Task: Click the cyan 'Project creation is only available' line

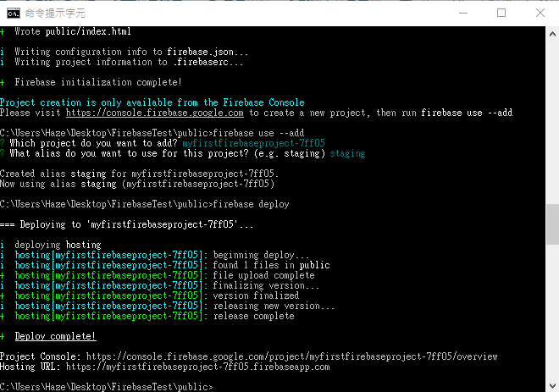Action: (152, 102)
